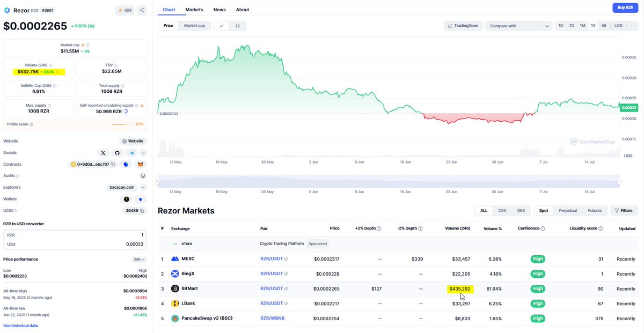Select the Futures markets tab
The width and height of the screenshot is (644, 333).
[x=595, y=211]
